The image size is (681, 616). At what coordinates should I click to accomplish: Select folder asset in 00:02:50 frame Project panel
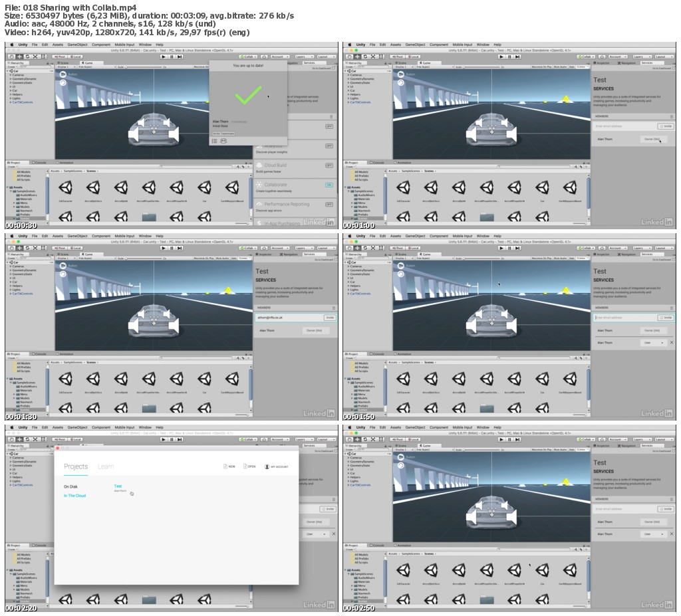[487, 599]
